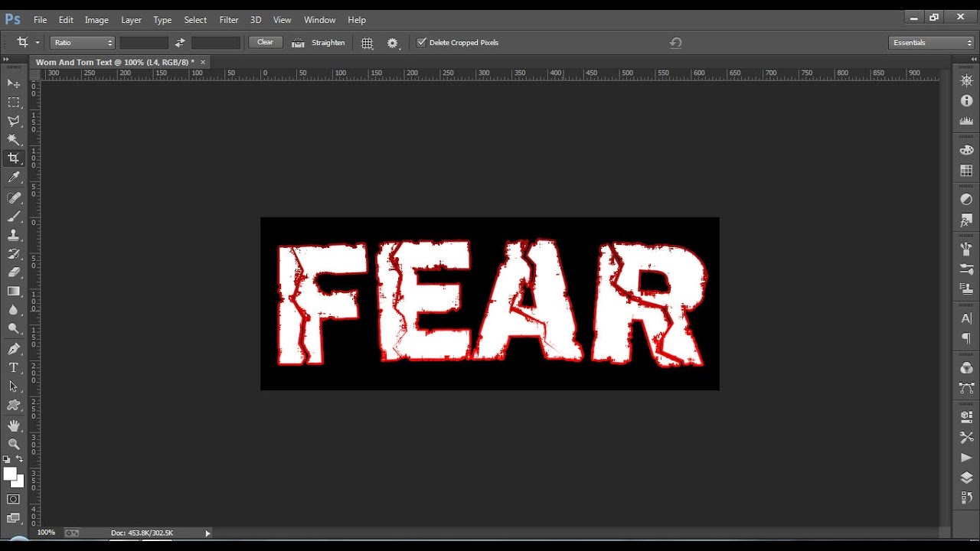
Task: Open the Select menu
Action: [195, 20]
